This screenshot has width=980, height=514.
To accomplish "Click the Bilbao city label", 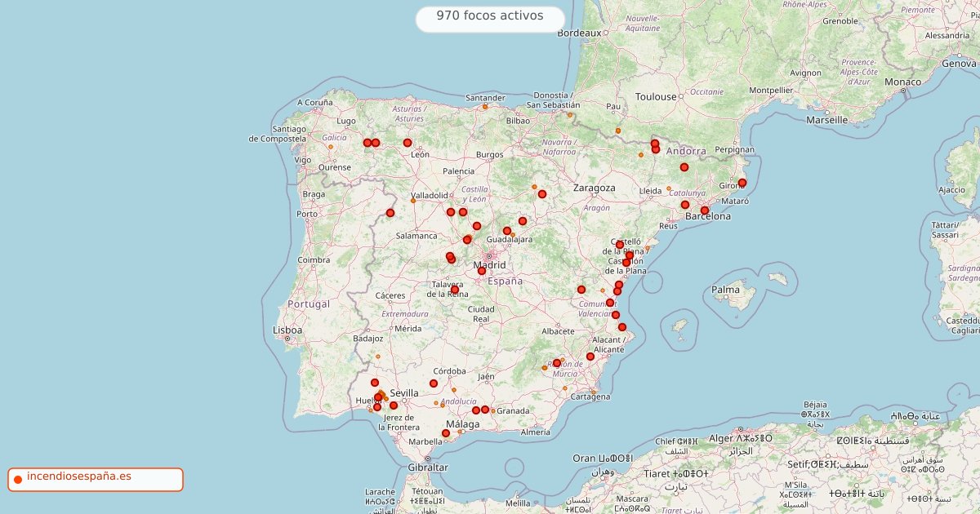I will click(518, 120).
